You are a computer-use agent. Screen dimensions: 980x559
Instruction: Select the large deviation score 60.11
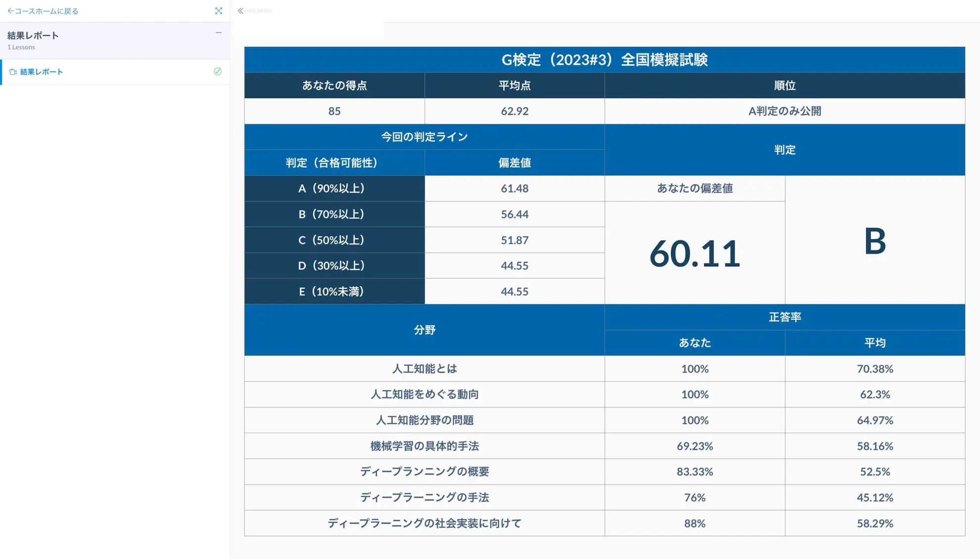pos(695,254)
